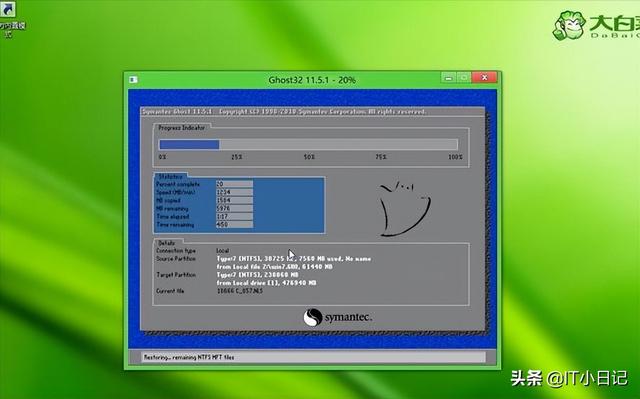640x399 pixels.
Task: Click the blue filled part of the progress bar
Action: point(189,144)
